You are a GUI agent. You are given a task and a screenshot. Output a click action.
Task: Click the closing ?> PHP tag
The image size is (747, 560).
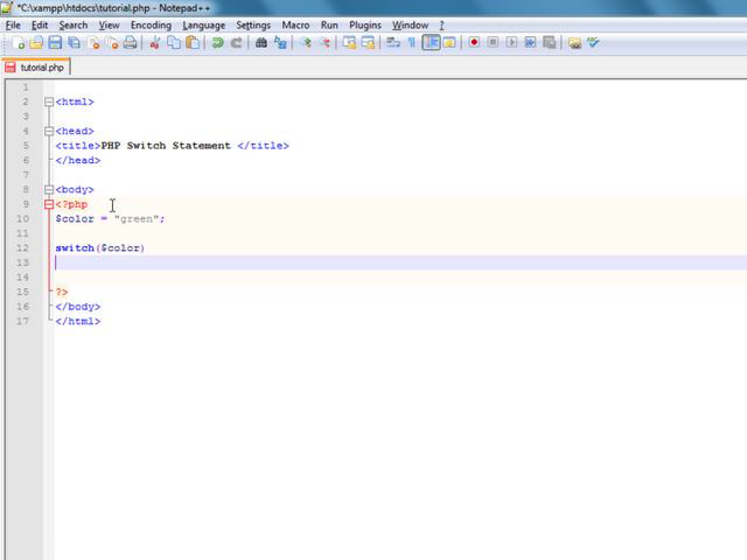tap(62, 292)
